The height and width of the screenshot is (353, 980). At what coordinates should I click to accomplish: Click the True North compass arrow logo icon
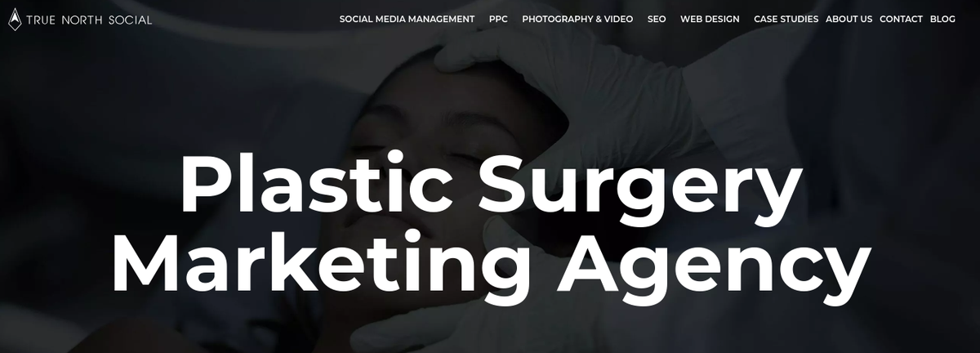tap(14, 19)
